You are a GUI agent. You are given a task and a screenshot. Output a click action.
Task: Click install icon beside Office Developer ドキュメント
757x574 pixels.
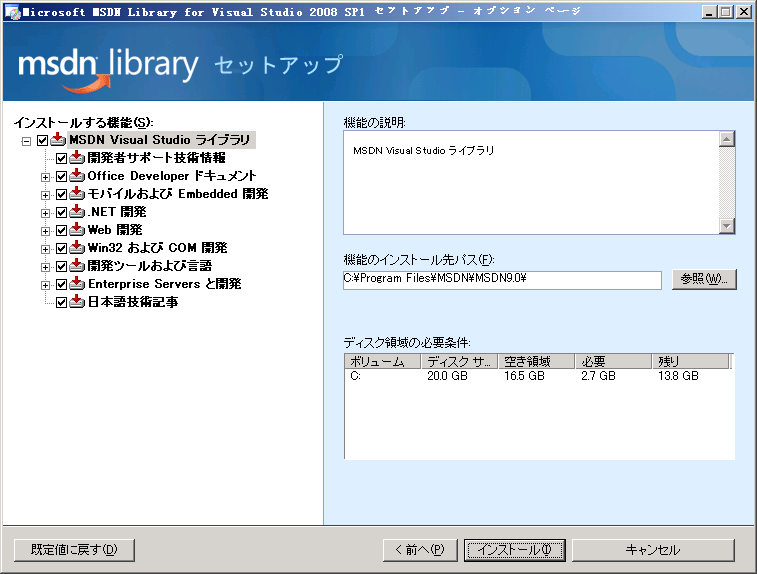coord(77,176)
